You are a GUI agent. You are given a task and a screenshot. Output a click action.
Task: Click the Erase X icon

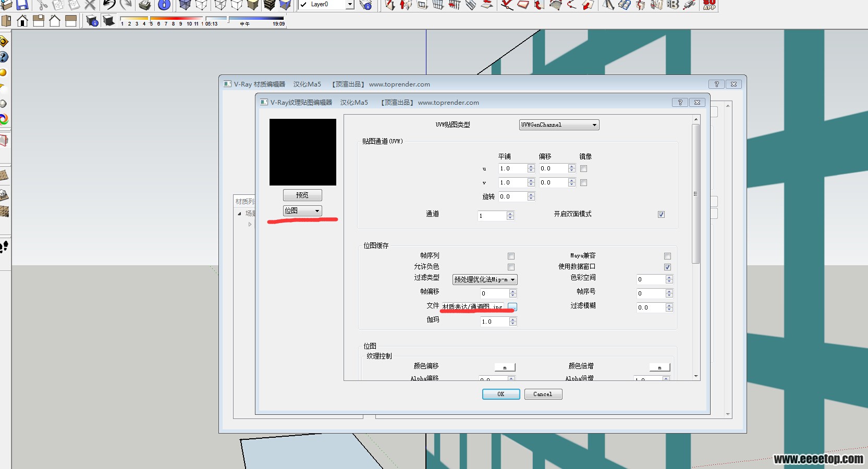pyautogui.click(x=90, y=5)
